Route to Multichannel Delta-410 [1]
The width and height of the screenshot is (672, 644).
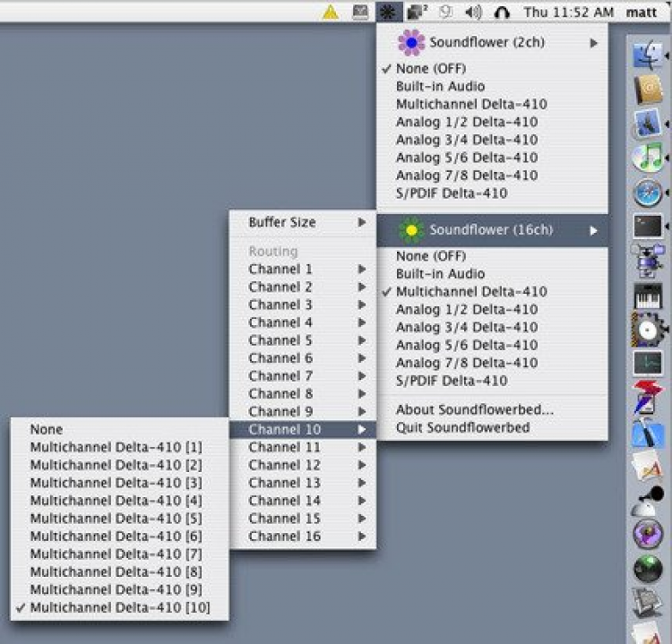(120, 447)
